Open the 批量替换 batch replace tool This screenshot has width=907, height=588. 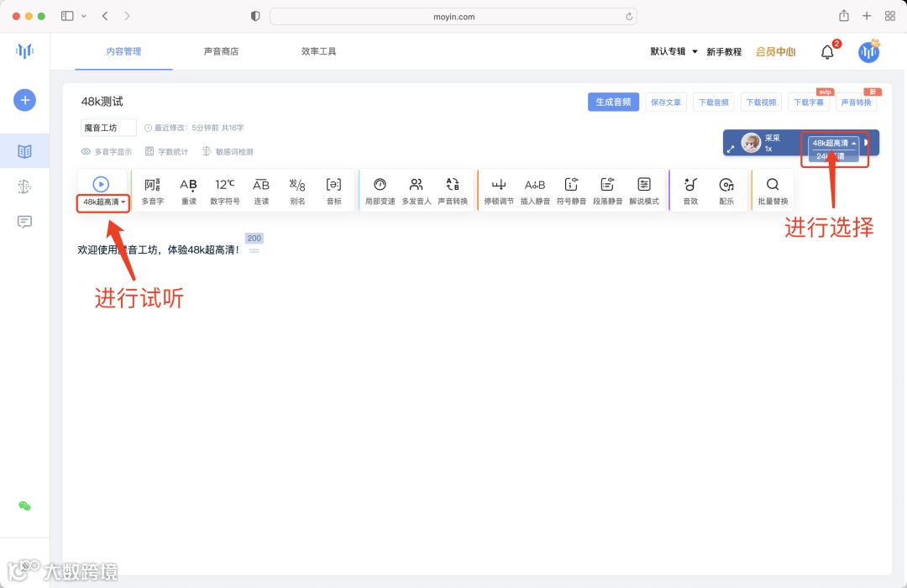(x=773, y=190)
